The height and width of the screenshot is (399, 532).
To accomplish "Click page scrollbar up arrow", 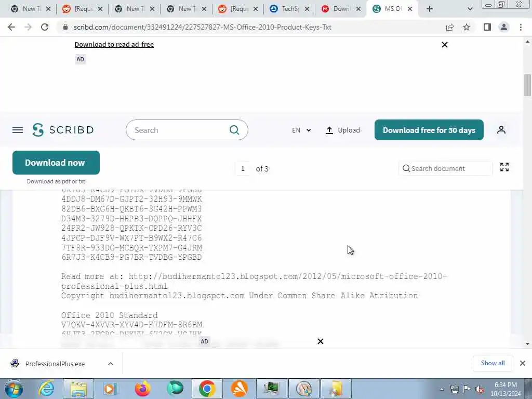I will [527, 42].
